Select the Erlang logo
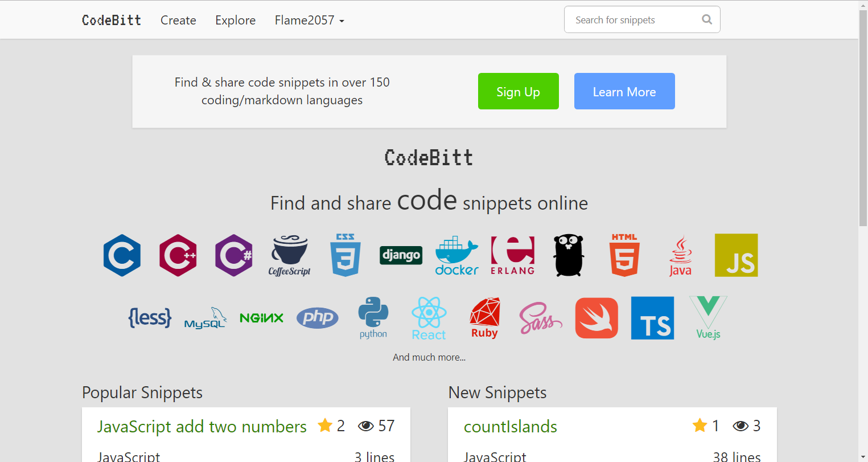Viewport: 868px width, 462px height. [513, 255]
